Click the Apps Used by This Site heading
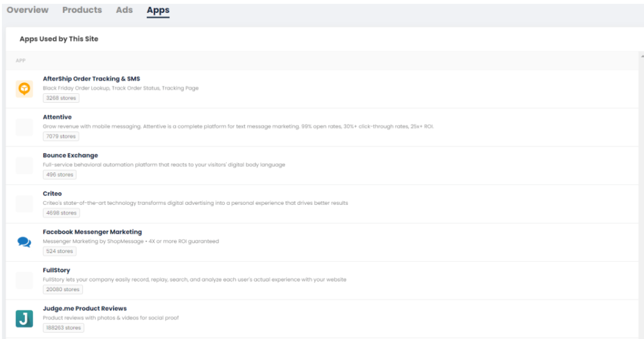Screen dimensions: 644x339 (59, 39)
